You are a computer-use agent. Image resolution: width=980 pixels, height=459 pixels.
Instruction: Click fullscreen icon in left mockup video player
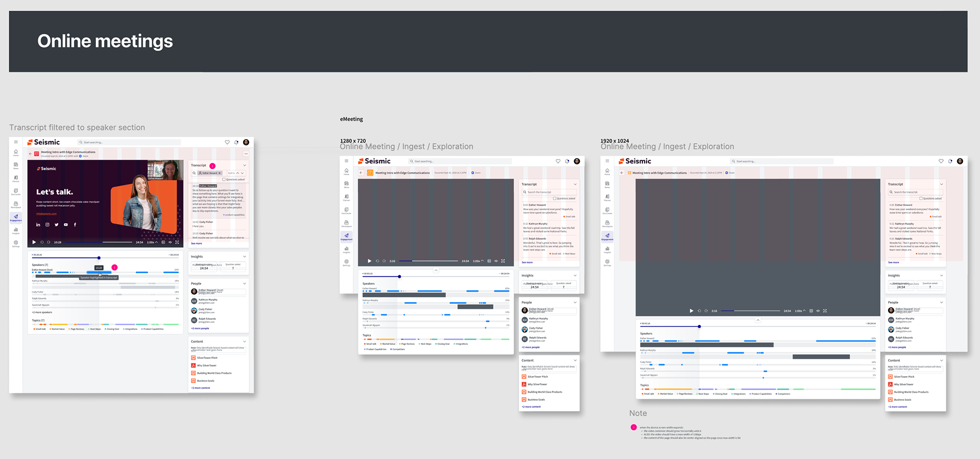(x=177, y=242)
